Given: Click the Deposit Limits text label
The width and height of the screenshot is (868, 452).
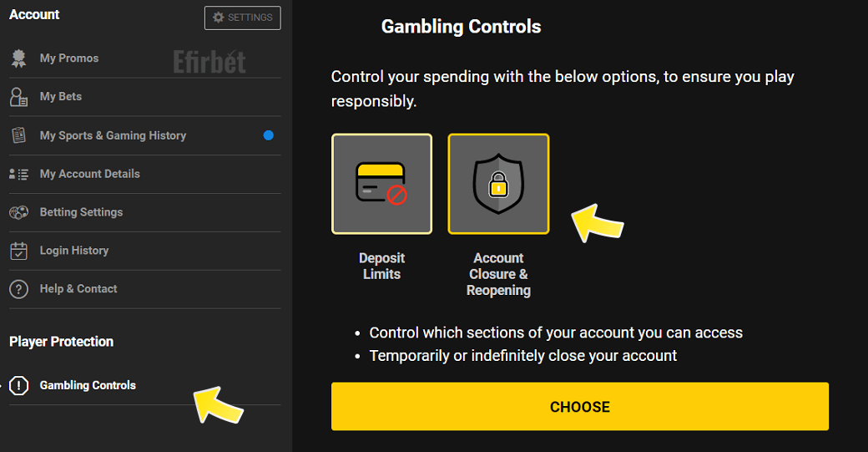Looking at the screenshot, I should coord(382,266).
